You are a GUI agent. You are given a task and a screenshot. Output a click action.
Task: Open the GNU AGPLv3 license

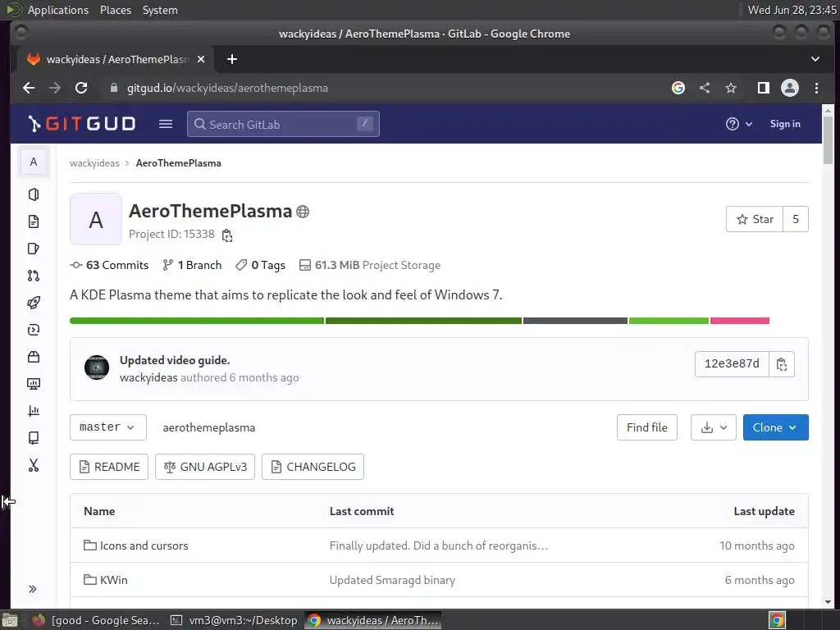[x=204, y=467]
